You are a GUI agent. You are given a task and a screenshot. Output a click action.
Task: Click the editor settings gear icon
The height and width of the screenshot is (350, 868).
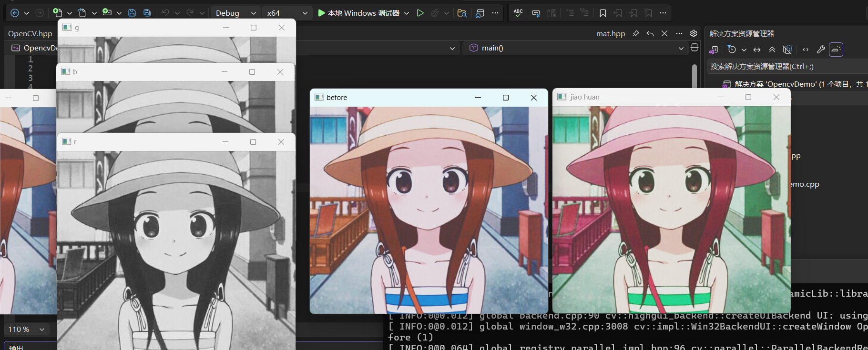click(694, 33)
